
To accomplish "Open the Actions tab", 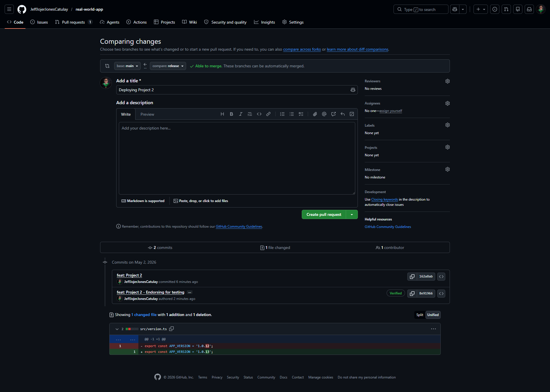I will [x=137, y=22].
